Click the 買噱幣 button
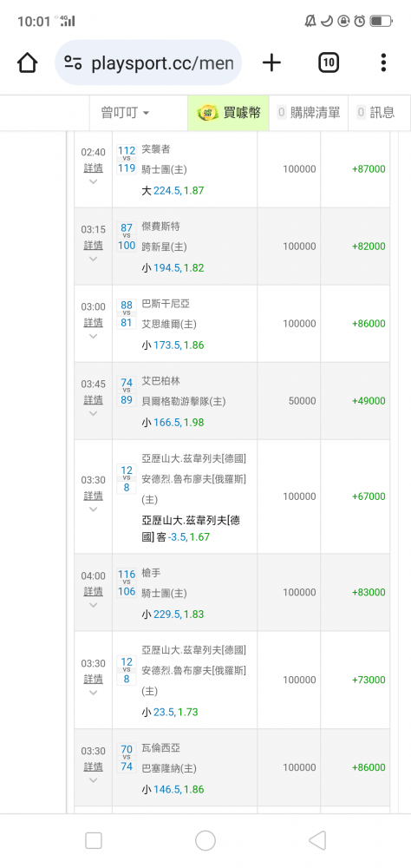The image size is (411, 868). click(228, 113)
